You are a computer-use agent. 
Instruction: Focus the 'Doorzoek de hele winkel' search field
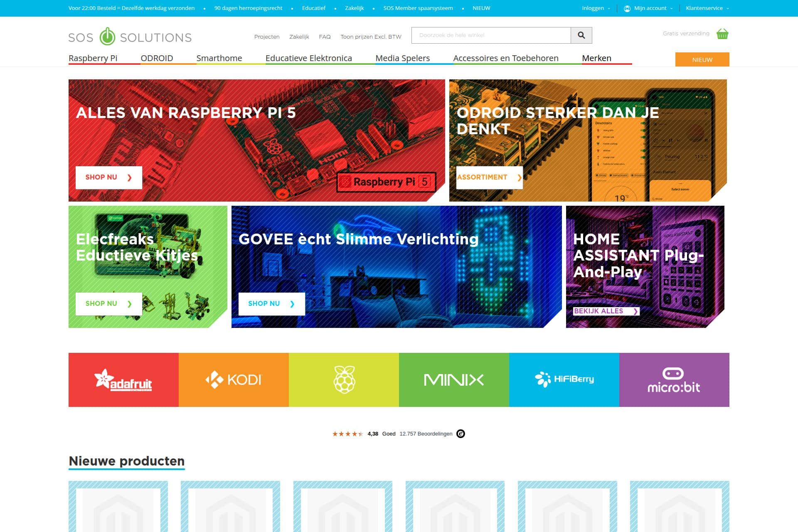point(491,35)
